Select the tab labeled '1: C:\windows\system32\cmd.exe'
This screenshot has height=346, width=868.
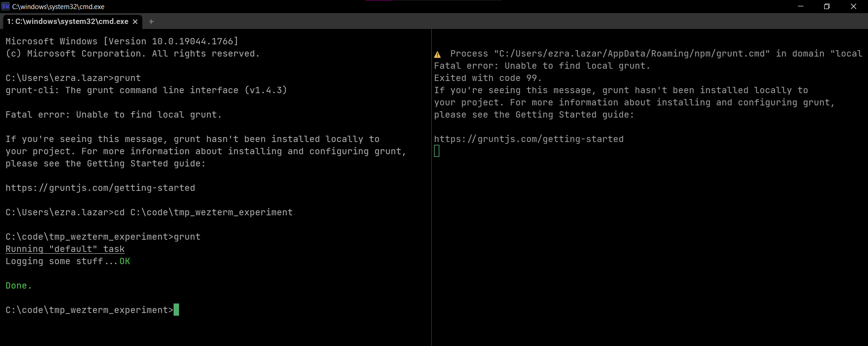[x=68, y=21]
